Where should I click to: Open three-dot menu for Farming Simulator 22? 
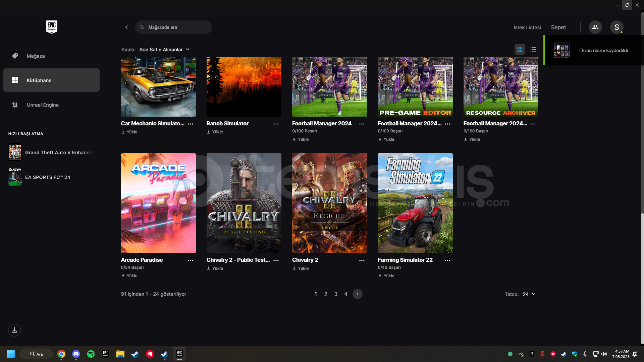click(x=447, y=260)
